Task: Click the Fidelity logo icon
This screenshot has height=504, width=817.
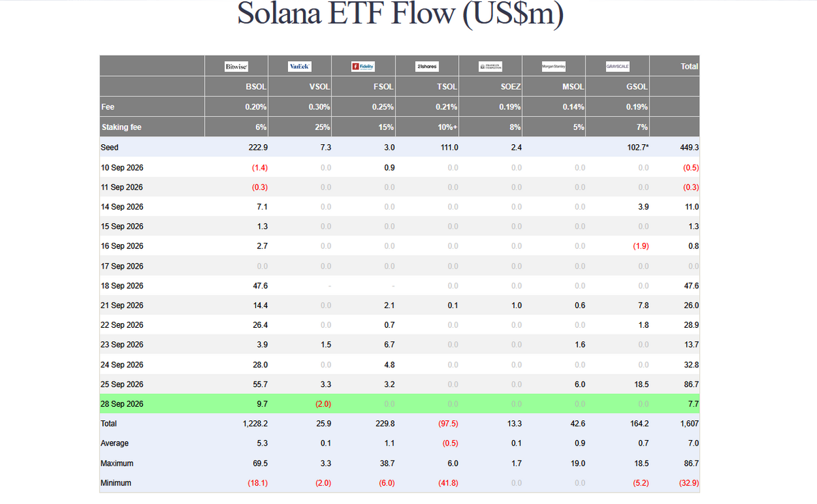Action: point(363,67)
